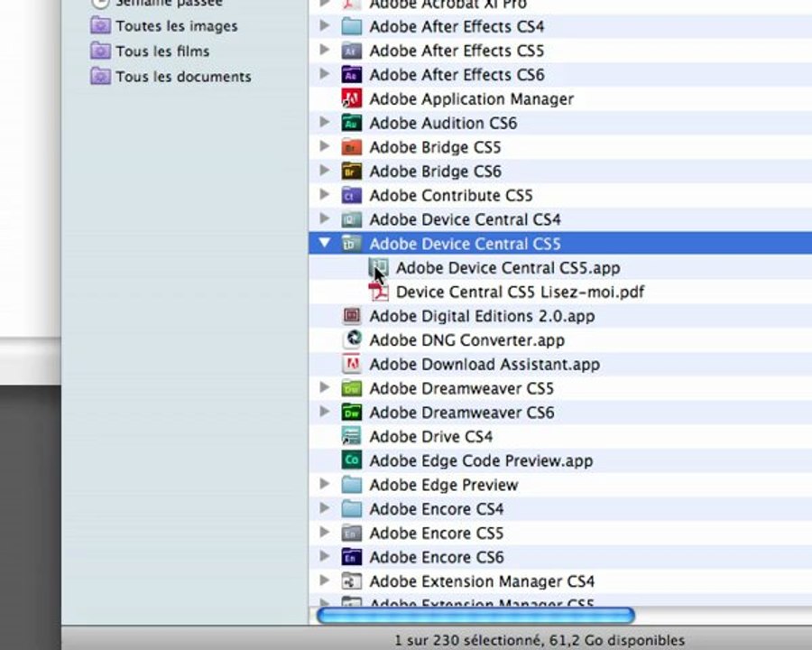This screenshot has width=812, height=650.
Task: Click the Adobe Encore CS5 folder icon
Action: (352, 533)
